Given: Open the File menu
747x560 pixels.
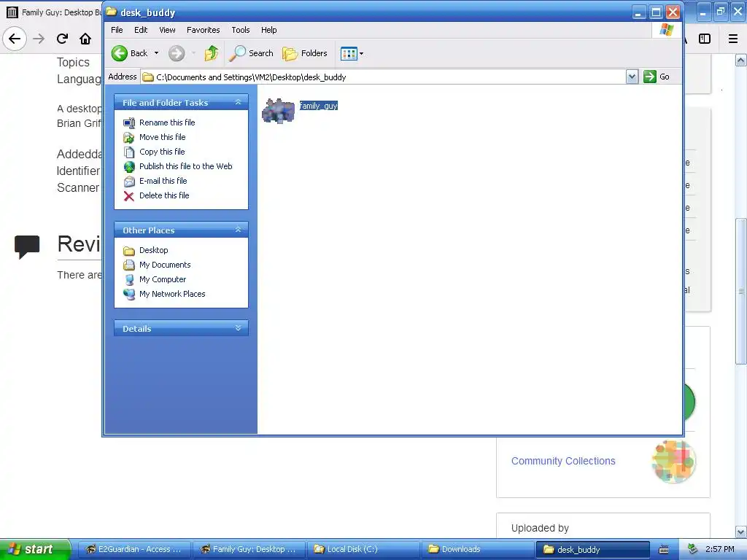Looking at the screenshot, I should 117,30.
